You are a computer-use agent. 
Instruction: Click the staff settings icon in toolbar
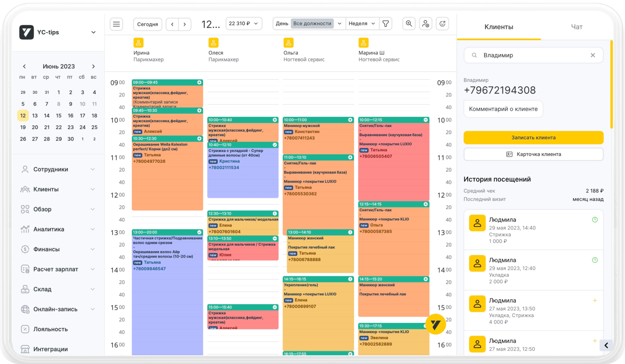pos(426,24)
